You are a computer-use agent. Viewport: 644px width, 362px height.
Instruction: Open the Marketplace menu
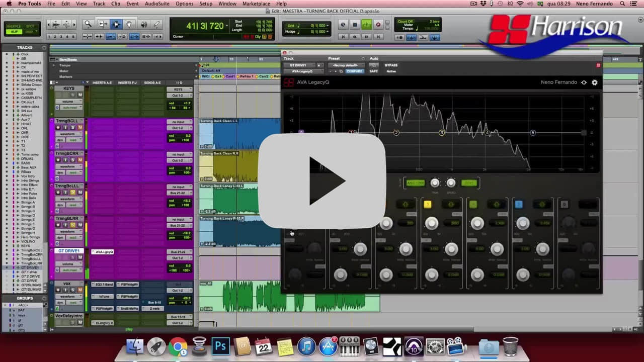256,4
